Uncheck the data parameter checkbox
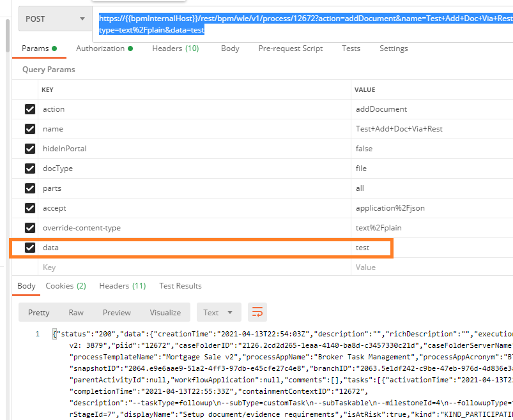The height and width of the screenshot is (420, 513). (x=30, y=248)
